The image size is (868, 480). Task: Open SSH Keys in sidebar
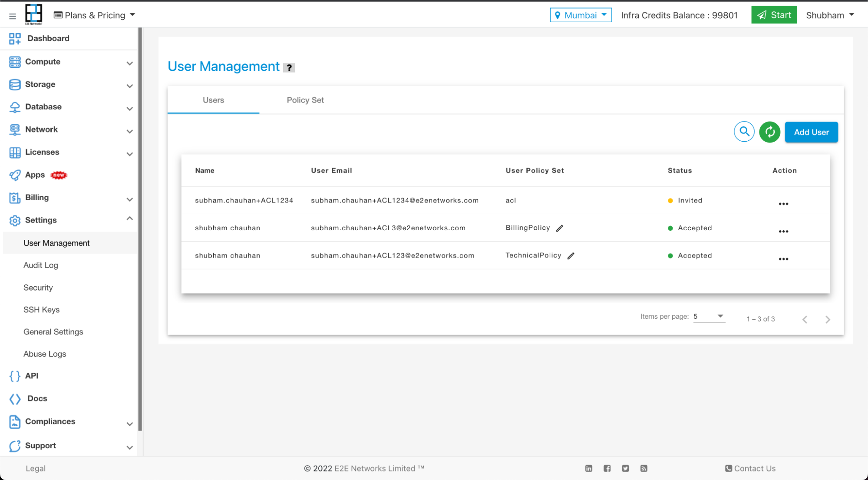(x=41, y=310)
